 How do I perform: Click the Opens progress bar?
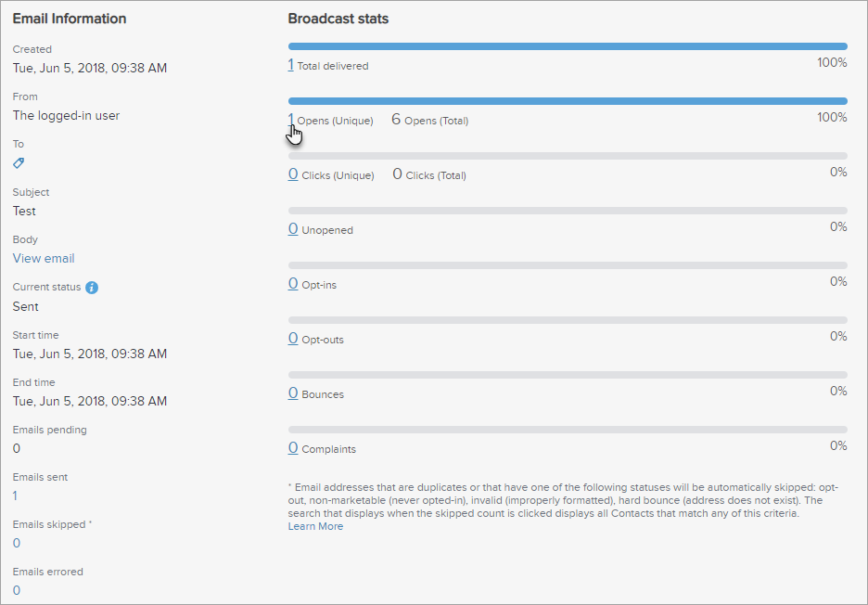(568, 101)
